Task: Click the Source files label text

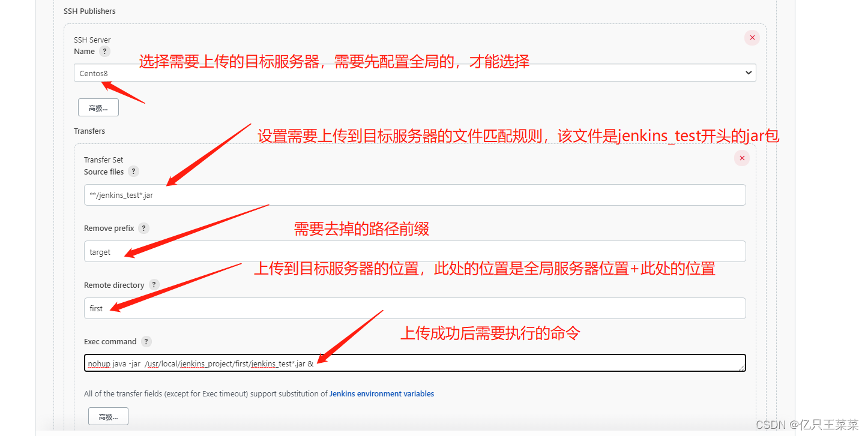Action: (x=104, y=172)
